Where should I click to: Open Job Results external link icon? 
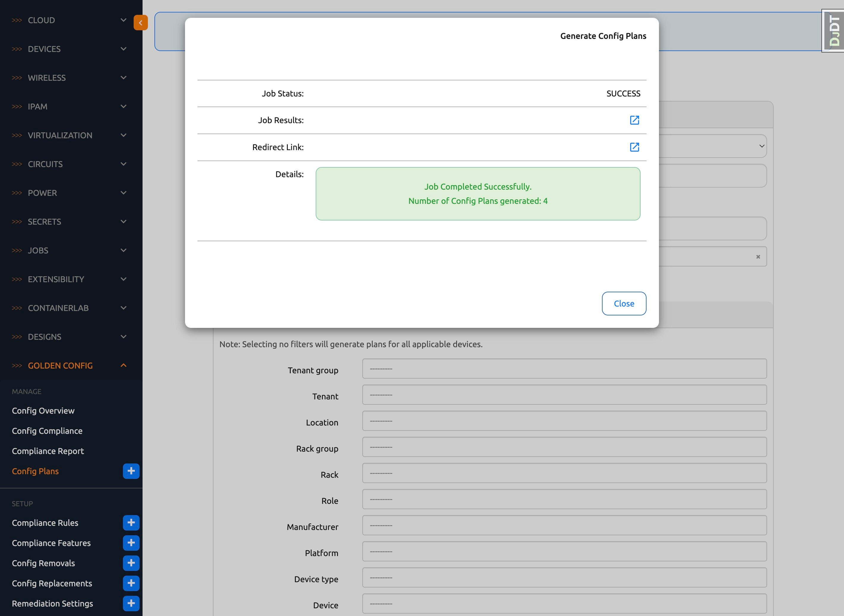[x=634, y=120]
